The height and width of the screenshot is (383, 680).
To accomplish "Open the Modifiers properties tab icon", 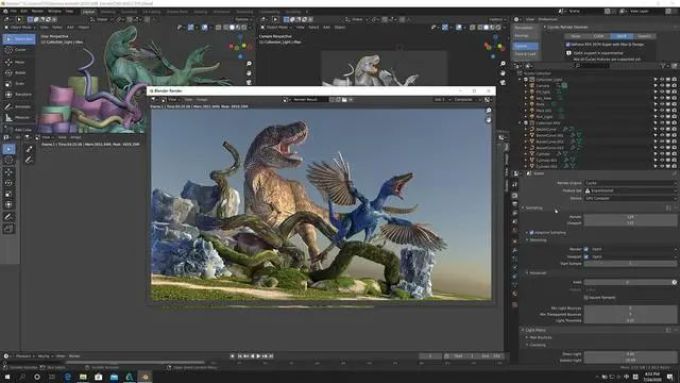I will point(515,250).
